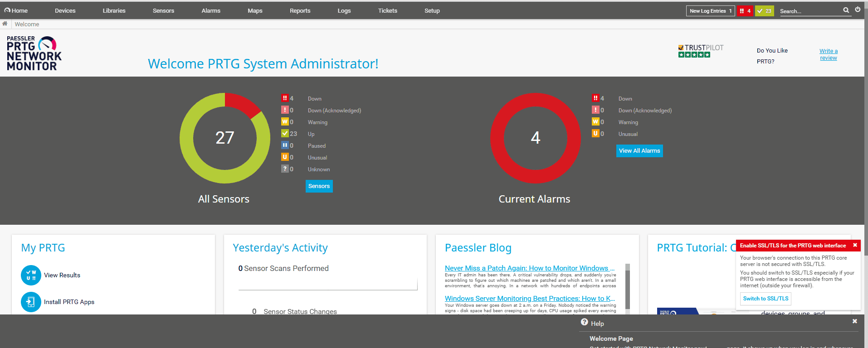Open the Tickets menu
The width and height of the screenshot is (868, 348).
coord(388,10)
